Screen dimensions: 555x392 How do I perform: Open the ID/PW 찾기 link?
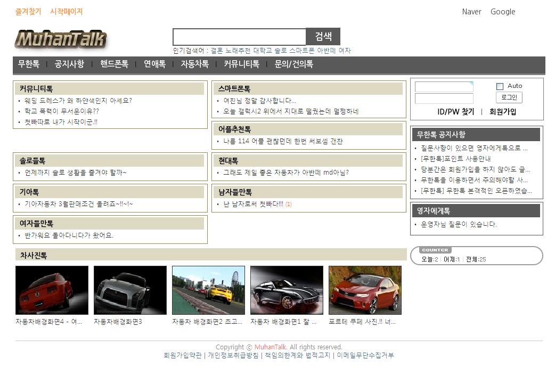pos(455,112)
